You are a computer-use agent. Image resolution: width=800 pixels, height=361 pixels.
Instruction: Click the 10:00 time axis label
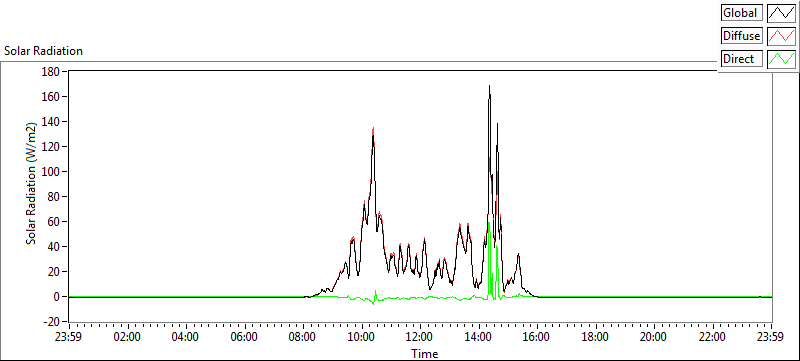pyautogui.click(x=362, y=337)
